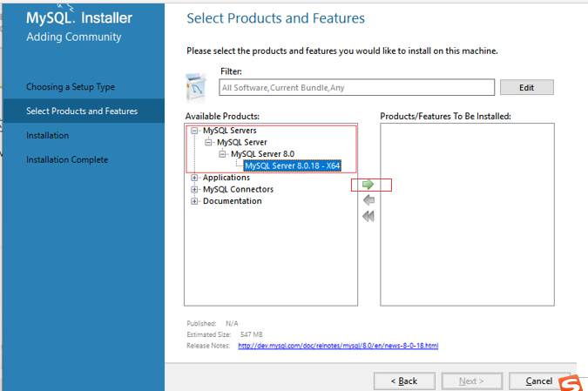Select the MySQL Connectors label
The height and width of the screenshot is (391, 588).
(x=238, y=189)
